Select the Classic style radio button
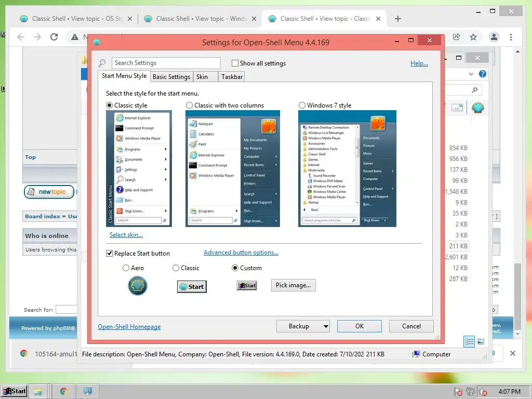Screen dimensions: 532x399 (109, 105)
